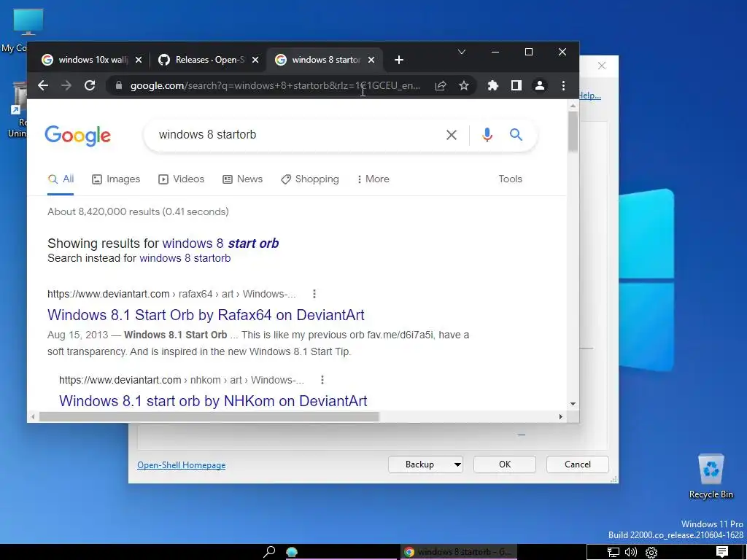Open the Open-Shell Homepage link in settings window

point(181,465)
